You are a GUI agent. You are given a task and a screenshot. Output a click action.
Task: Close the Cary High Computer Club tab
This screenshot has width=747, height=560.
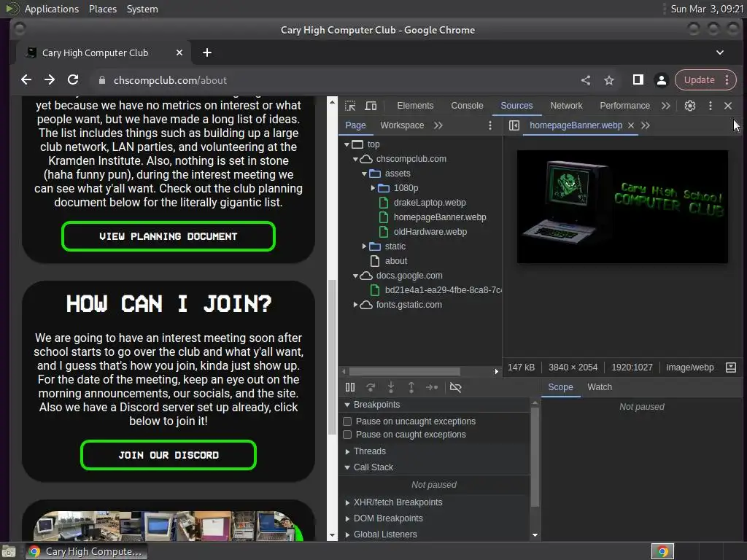(x=179, y=52)
